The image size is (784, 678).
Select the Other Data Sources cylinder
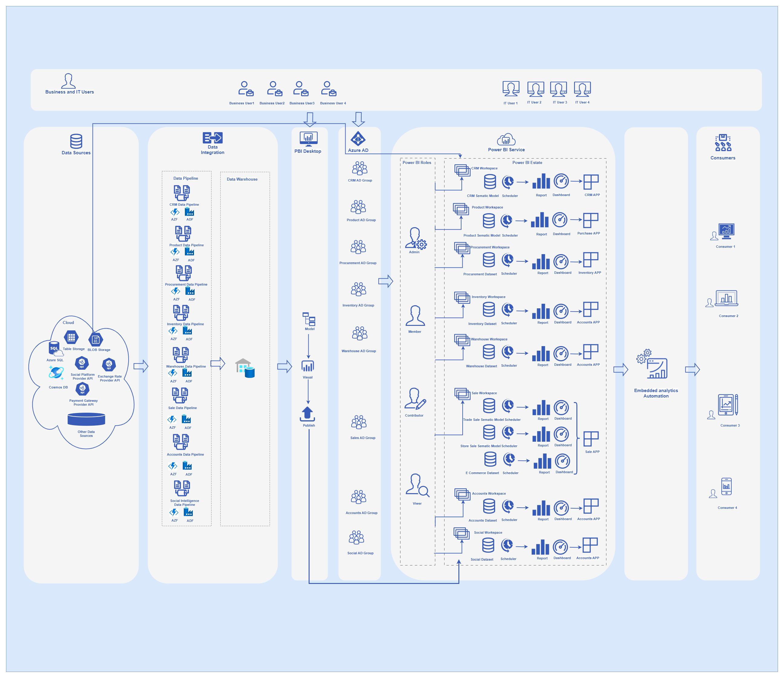pyautogui.click(x=86, y=419)
